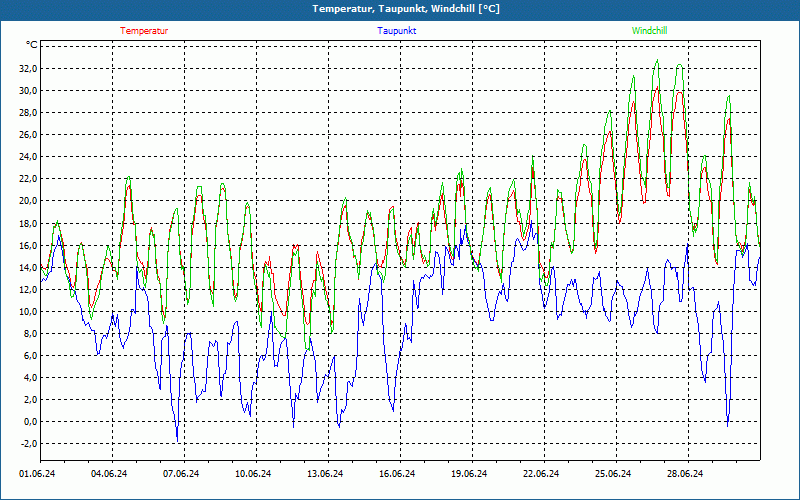Select the 13.06.24 date label

coord(325,474)
